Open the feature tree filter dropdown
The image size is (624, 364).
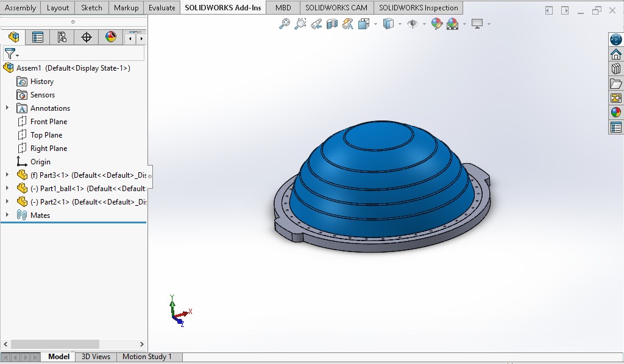(x=12, y=54)
